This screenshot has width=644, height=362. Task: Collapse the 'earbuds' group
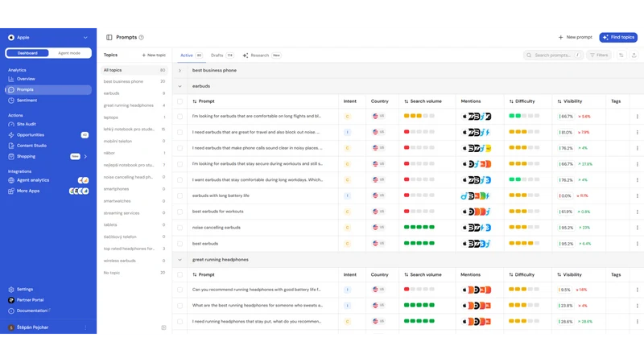(180, 86)
